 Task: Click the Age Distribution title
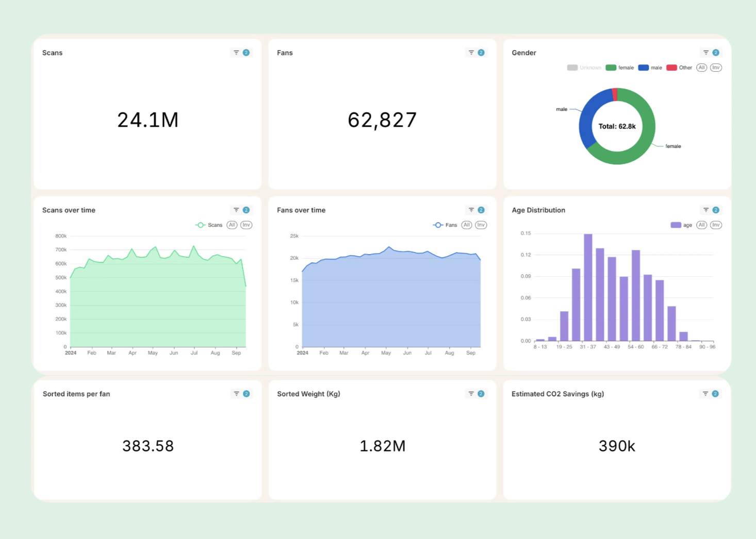click(538, 210)
